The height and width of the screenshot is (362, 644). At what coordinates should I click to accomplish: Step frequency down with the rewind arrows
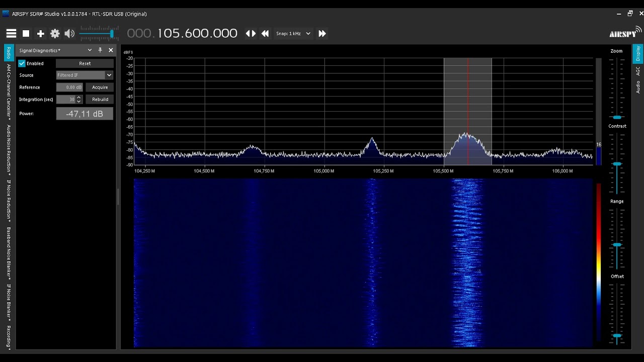coord(265,34)
